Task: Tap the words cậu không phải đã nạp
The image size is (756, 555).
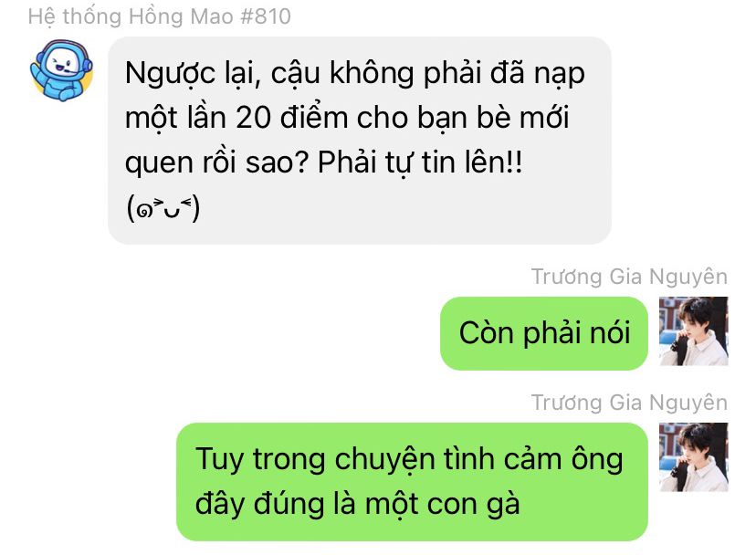Action: tap(428, 74)
